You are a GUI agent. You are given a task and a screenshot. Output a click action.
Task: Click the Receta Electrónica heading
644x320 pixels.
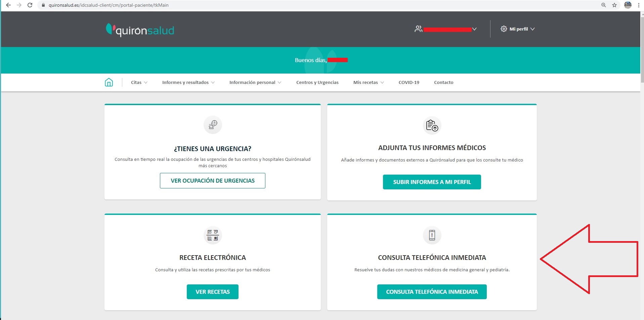213,258
